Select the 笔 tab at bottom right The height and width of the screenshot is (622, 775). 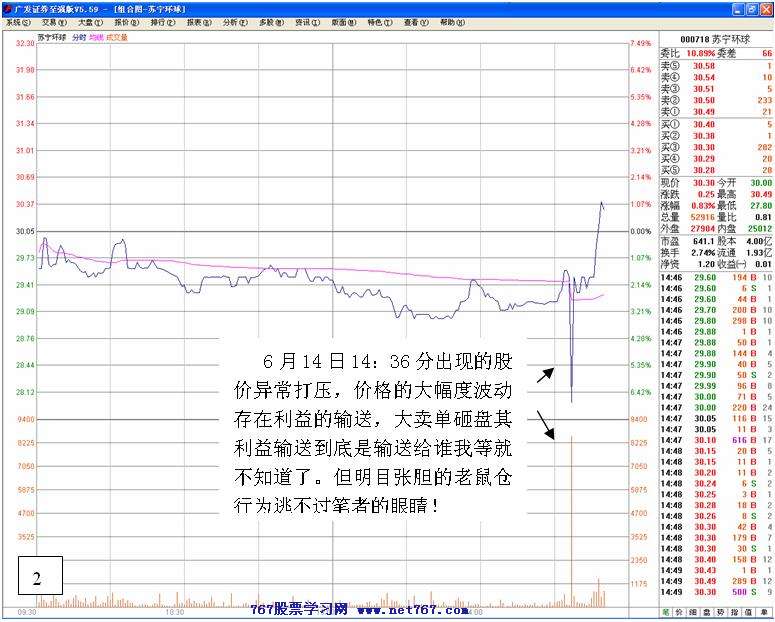666,610
